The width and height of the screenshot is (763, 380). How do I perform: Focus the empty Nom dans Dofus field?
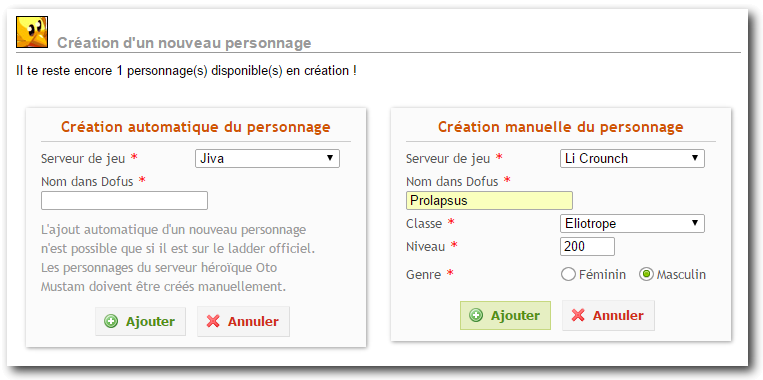pyautogui.click(x=124, y=200)
